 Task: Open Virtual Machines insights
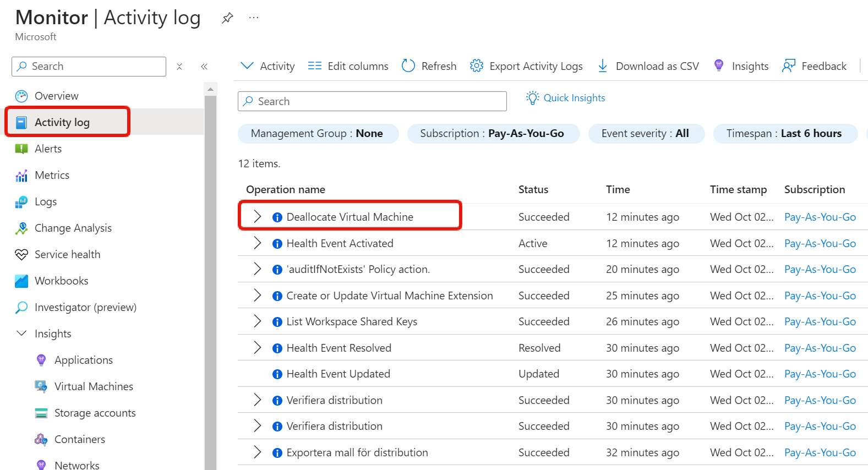point(94,386)
